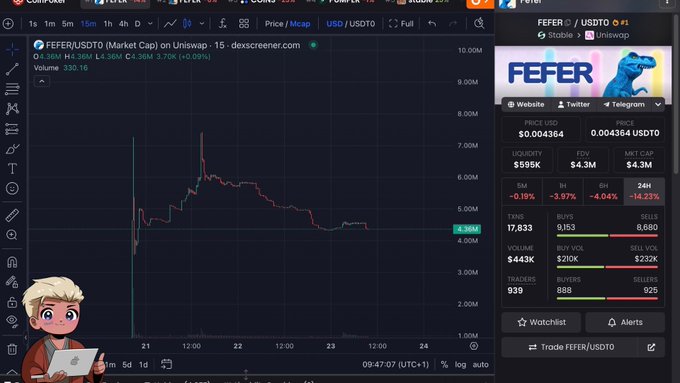This screenshot has height=383, width=680.
Task: Open the chart quick search icon
Action: point(479,23)
